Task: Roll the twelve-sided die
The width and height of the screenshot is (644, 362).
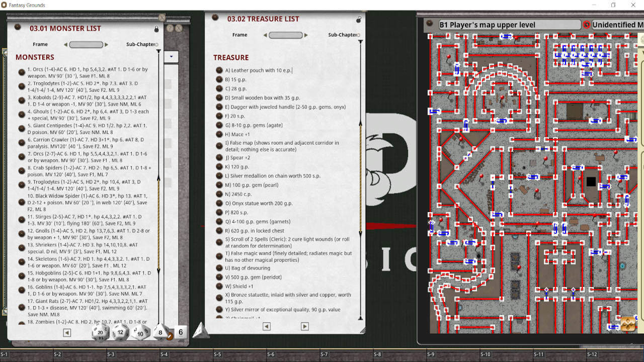Action: tap(120, 332)
